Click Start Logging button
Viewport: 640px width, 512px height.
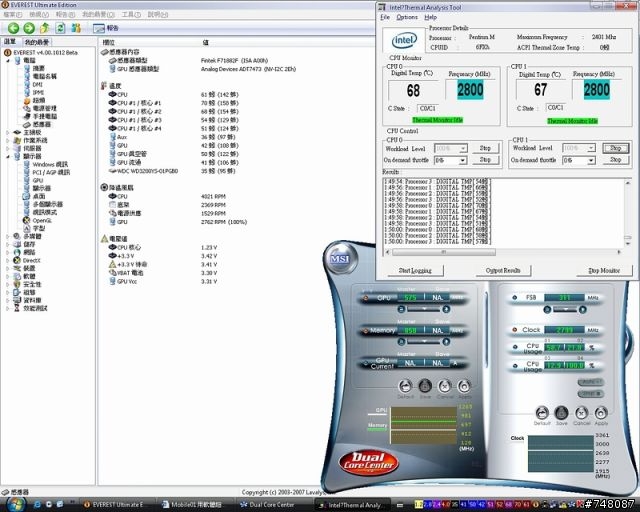(x=415, y=270)
